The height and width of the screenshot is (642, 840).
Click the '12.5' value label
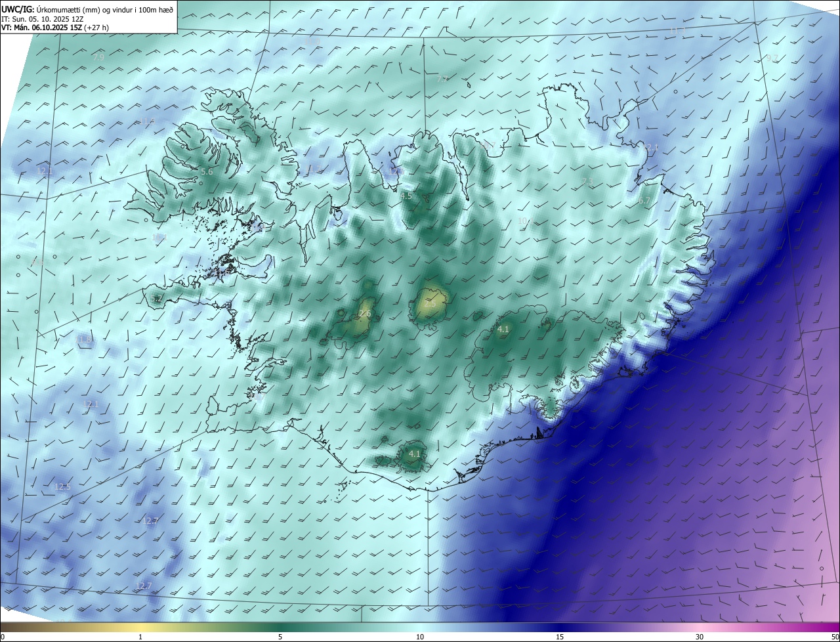click(x=62, y=486)
